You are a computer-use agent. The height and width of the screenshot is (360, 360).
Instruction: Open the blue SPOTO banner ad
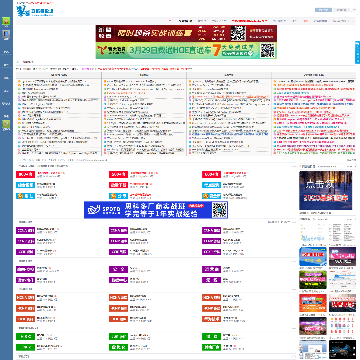pos(156,210)
